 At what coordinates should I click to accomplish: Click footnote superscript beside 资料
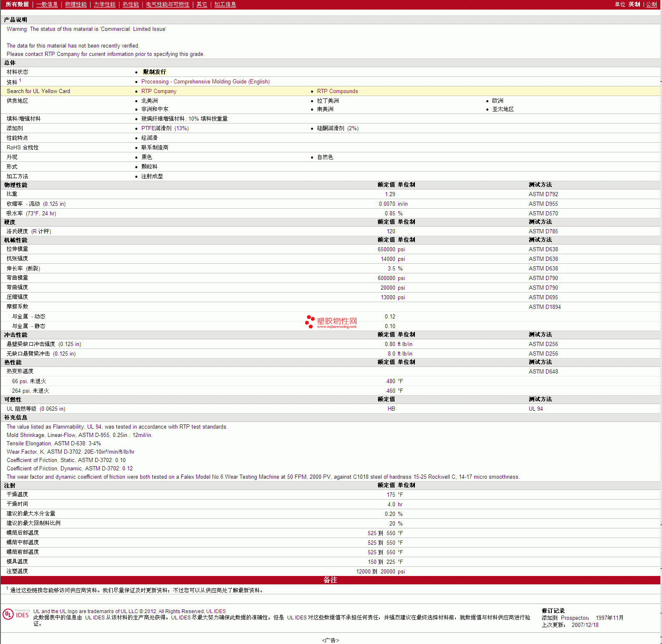[20, 80]
